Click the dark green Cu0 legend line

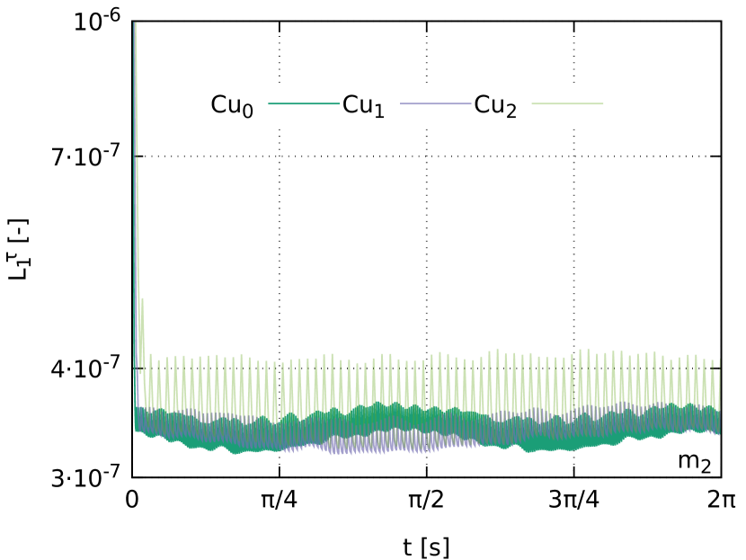tap(304, 103)
